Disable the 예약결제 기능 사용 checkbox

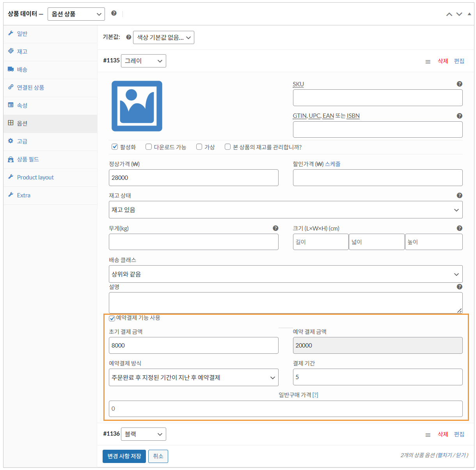pyautogui.click(x=112, y=318)
